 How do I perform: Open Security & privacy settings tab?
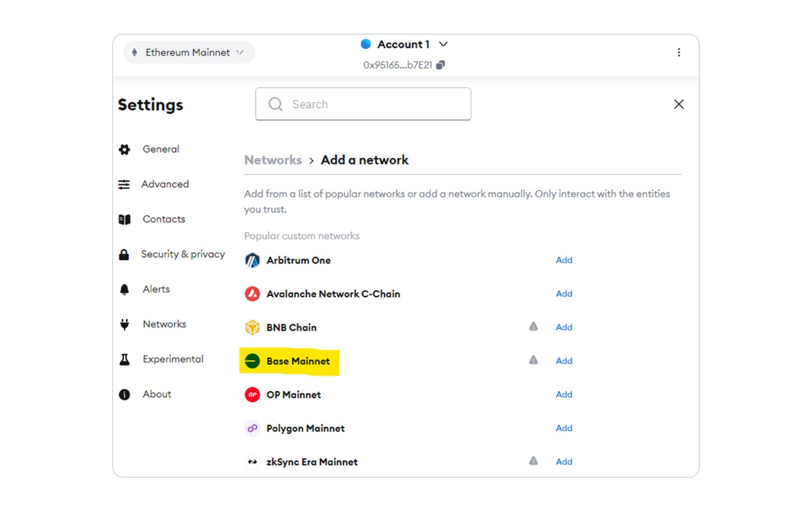click(183, 254)
